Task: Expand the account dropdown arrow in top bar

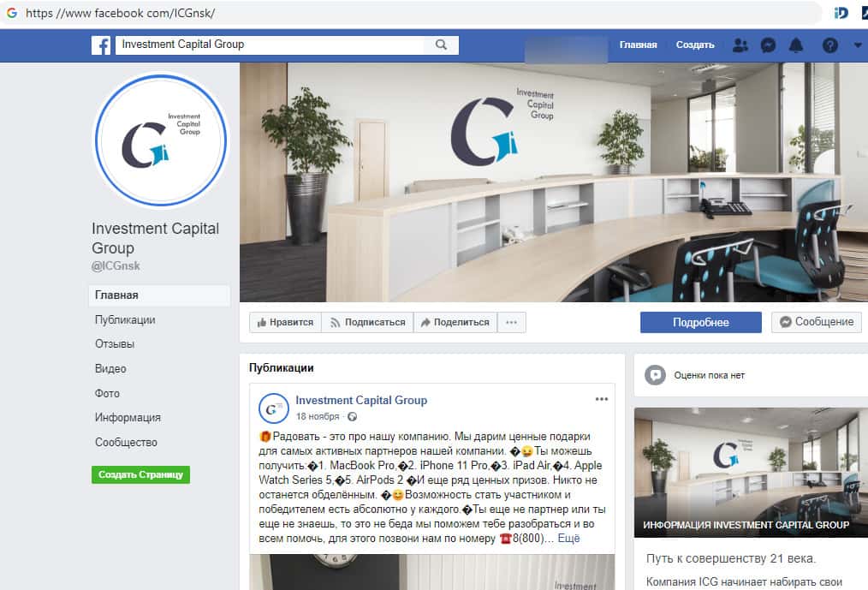Action: (x=858, y=45)
